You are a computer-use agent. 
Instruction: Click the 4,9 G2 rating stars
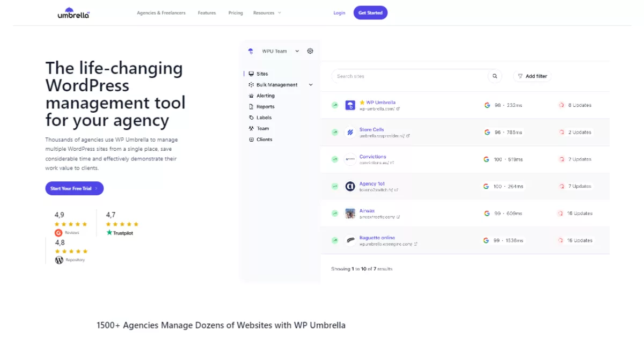(71, 224)
